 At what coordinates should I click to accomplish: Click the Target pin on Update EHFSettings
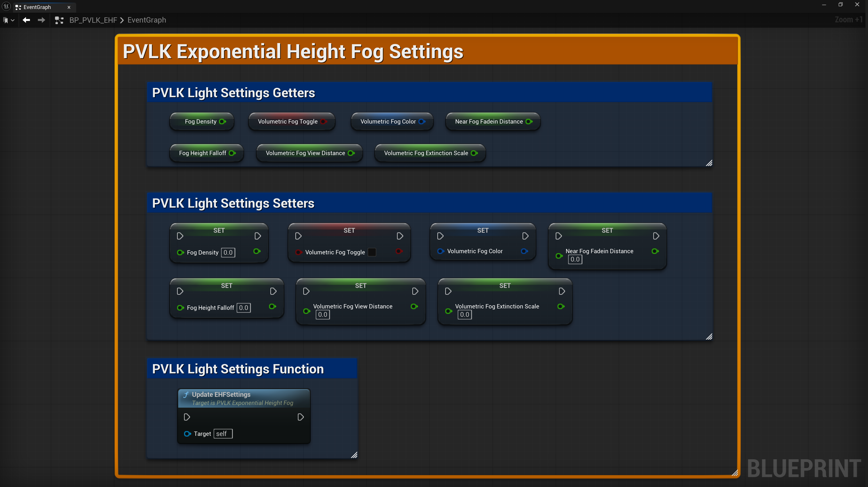coord(187,434)
